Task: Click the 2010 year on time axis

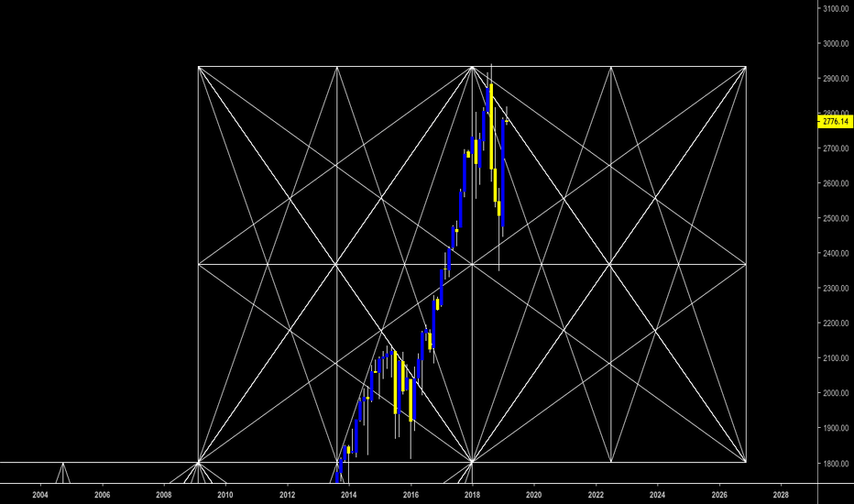Action: [224, 495]
